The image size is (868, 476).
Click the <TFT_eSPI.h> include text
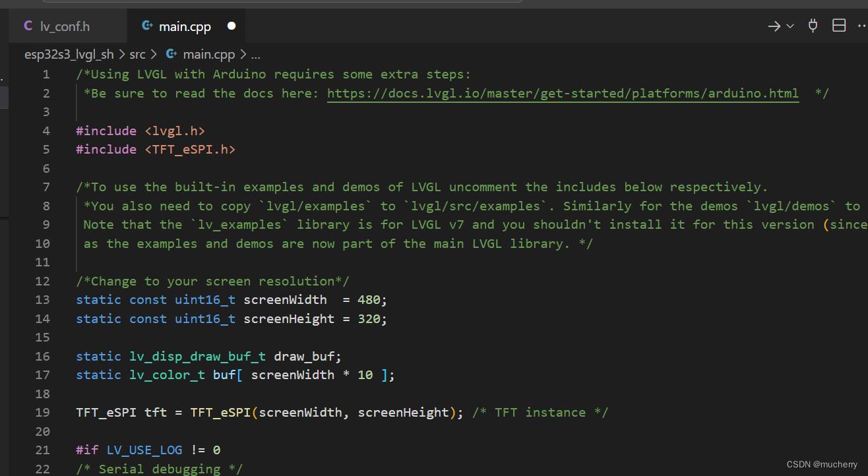pyautogui.click(x=190, y=150)
